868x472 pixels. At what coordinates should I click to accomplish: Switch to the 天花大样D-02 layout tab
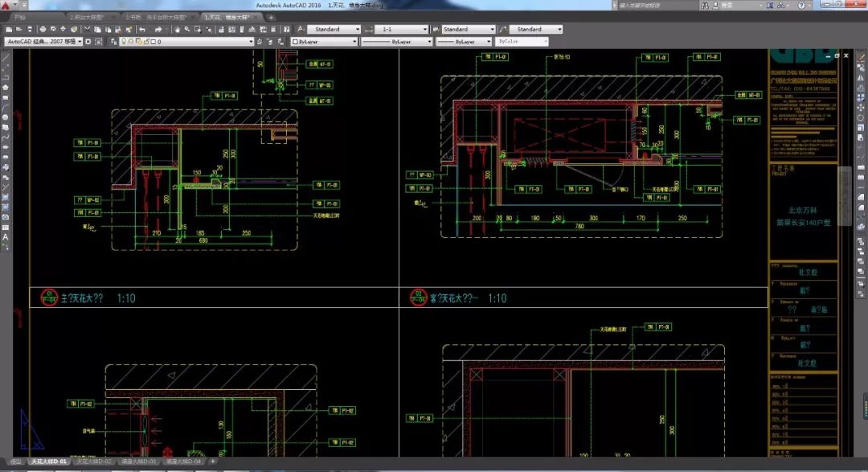click(x=93, y=462)
